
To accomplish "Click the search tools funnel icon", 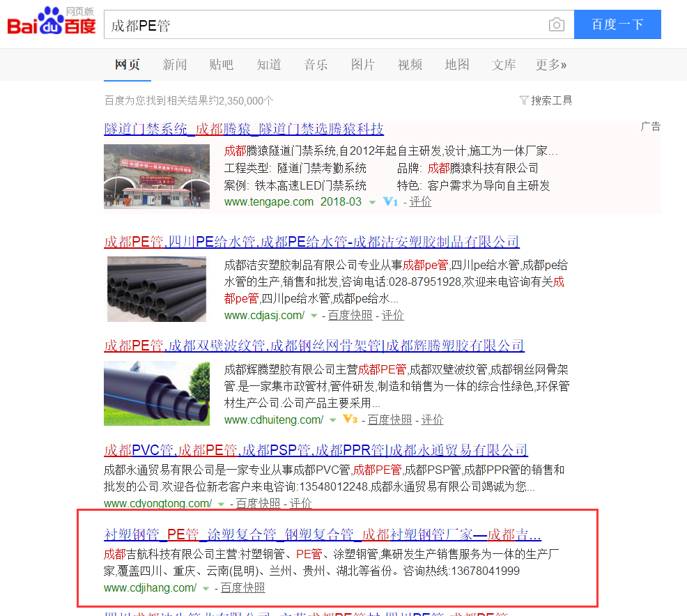I will click(x=523, y=100).
